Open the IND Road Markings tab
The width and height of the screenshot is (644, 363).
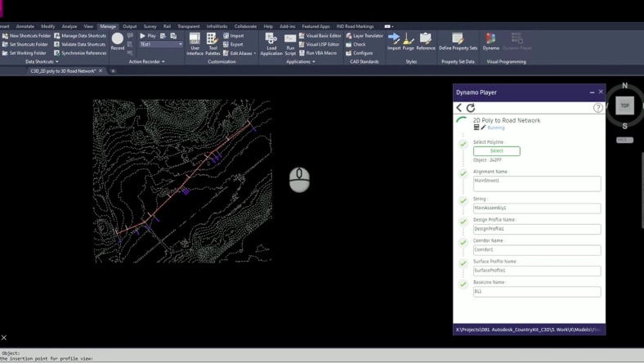point(356,26)
